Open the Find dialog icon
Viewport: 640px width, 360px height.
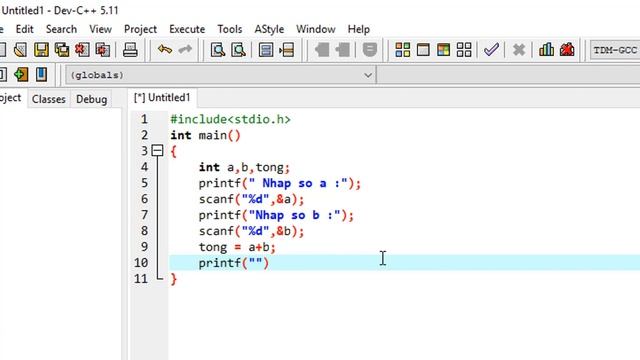[218, 50]
